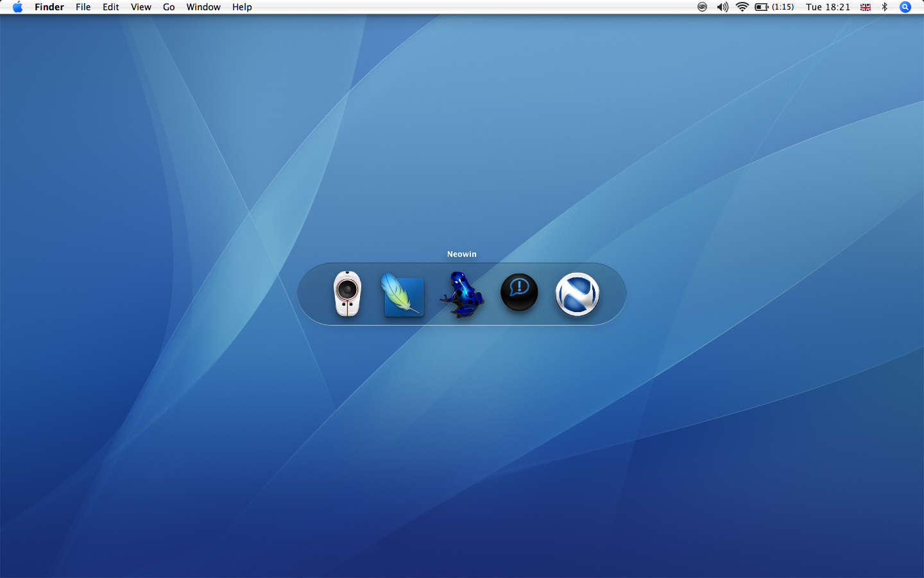Open the File menu
924x578 pixels.
[83, 7]
